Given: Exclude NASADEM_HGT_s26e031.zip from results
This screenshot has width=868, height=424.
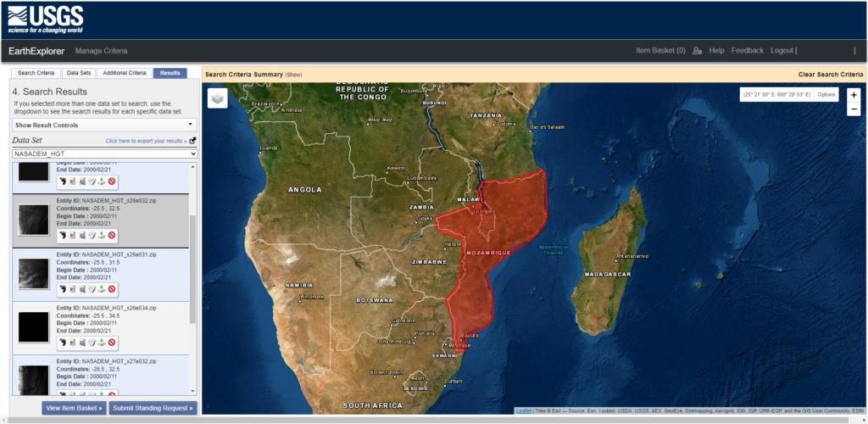Looking at the screenshot, I should tap(111, 289).
